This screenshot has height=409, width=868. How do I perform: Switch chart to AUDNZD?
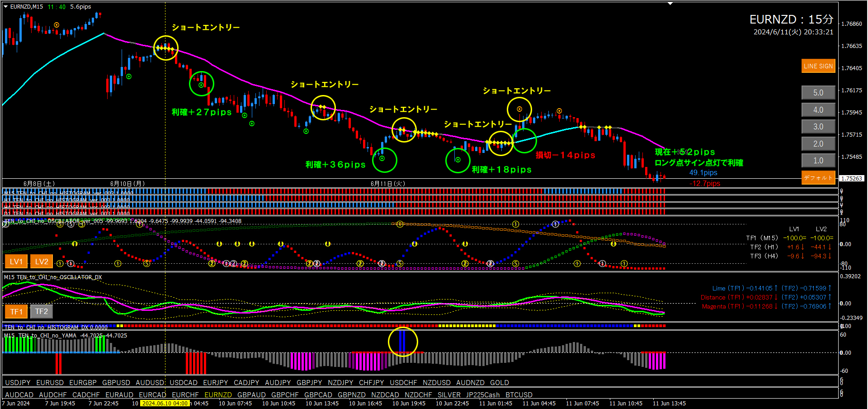[x=470, y=383]
